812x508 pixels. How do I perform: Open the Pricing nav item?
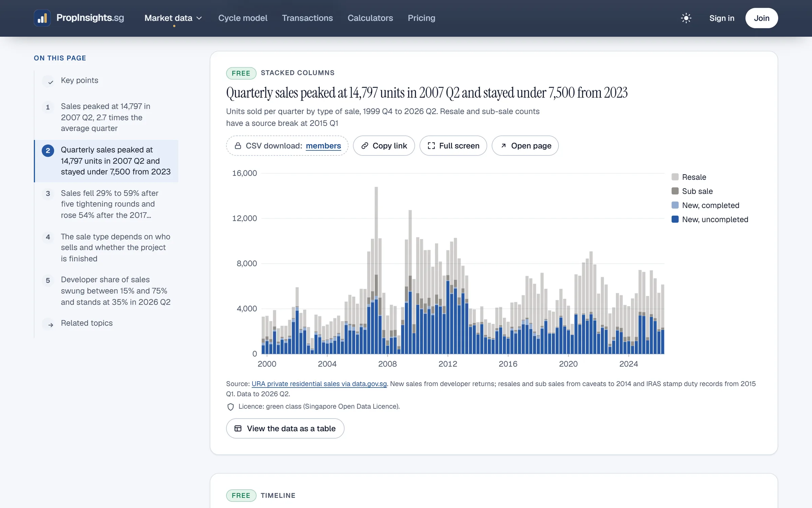421,18
